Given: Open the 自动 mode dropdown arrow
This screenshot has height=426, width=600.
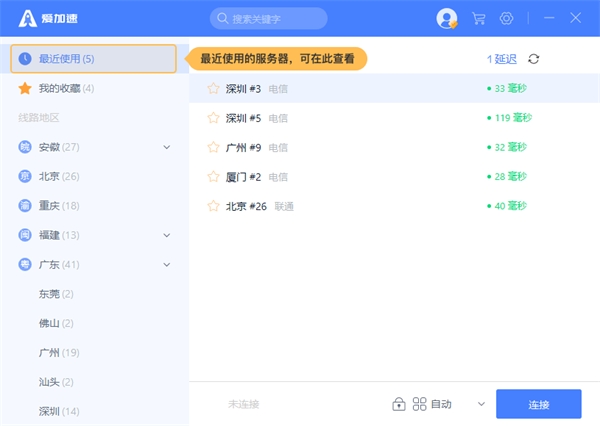Looking at the screenshot, I should pyautogui.click(x=481, y=404).
